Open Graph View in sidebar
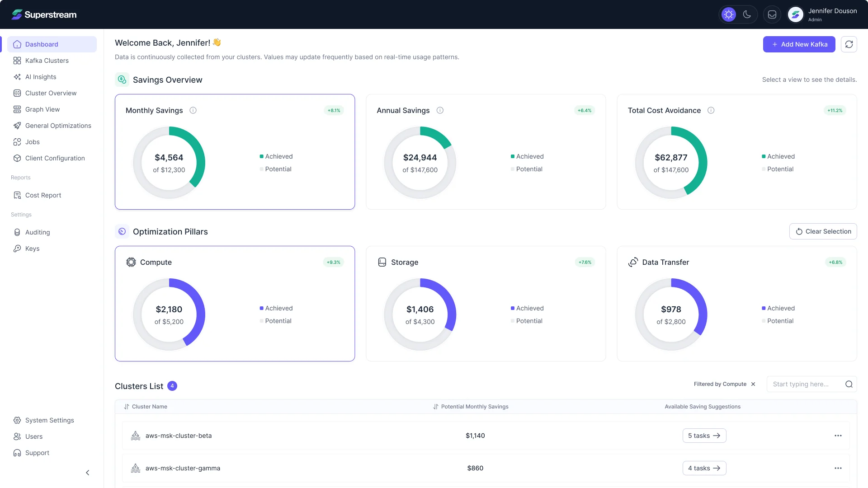The height and width of the screenshot is (488, 868). (52, 109)
